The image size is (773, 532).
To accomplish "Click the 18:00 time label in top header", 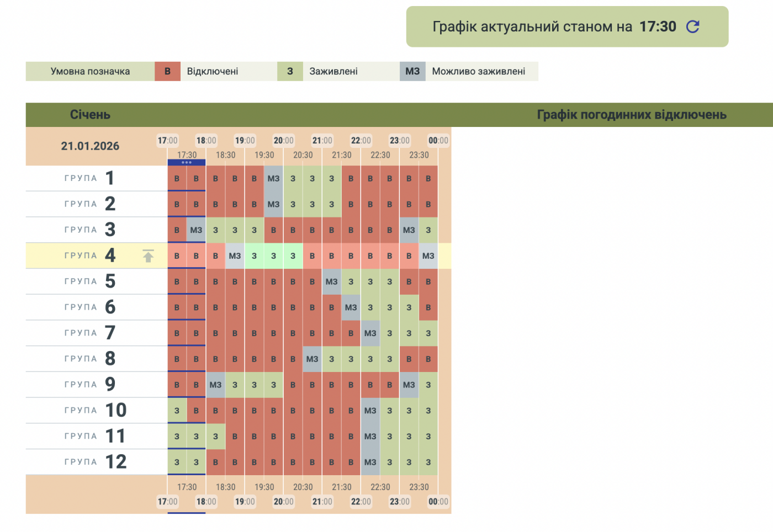I will point(206,141).
